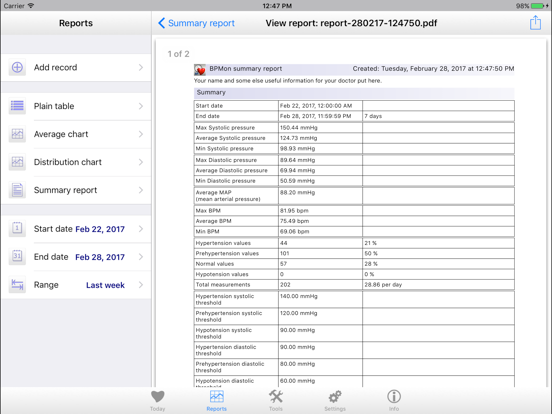The image size is (552, 414).
Task: Tap the Add record plus icon
Action: 17,67
